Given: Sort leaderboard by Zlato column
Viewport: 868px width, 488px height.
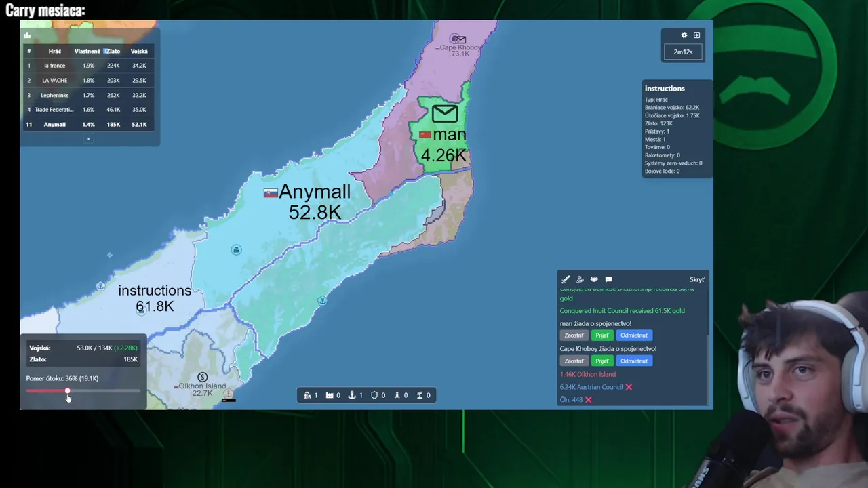Looking at the screenshot, I should (113, 51).
